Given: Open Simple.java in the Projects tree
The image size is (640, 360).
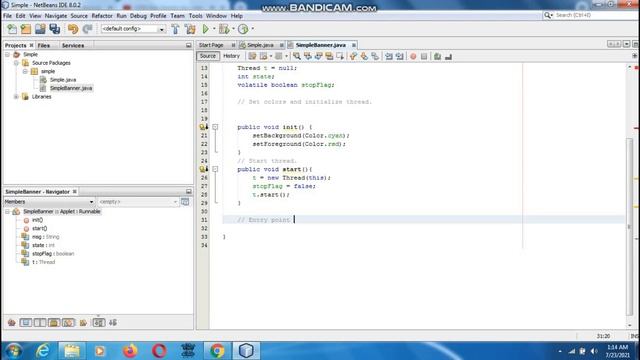Looking at the screenshot, I should click(x=63, y=80).
